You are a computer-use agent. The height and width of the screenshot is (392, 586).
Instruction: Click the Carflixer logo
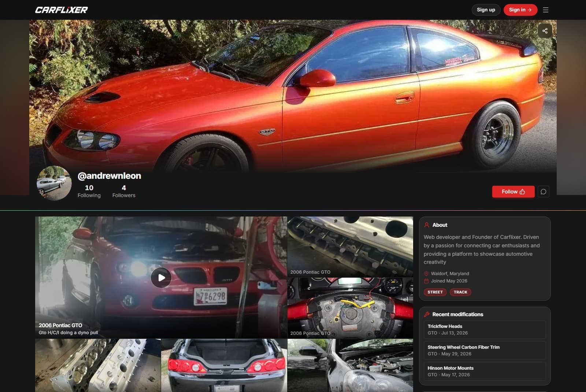pos(62,10)
